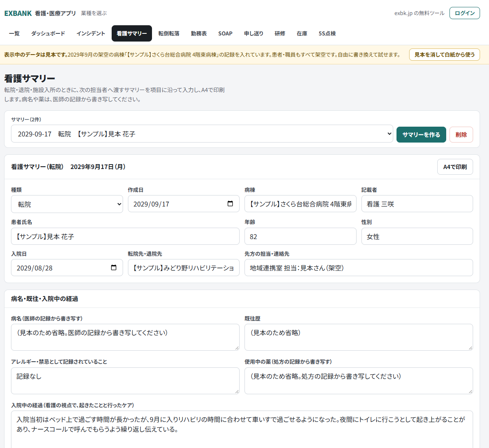Grab the resize handle of 使用中の薬 textarea

[470, 391]
